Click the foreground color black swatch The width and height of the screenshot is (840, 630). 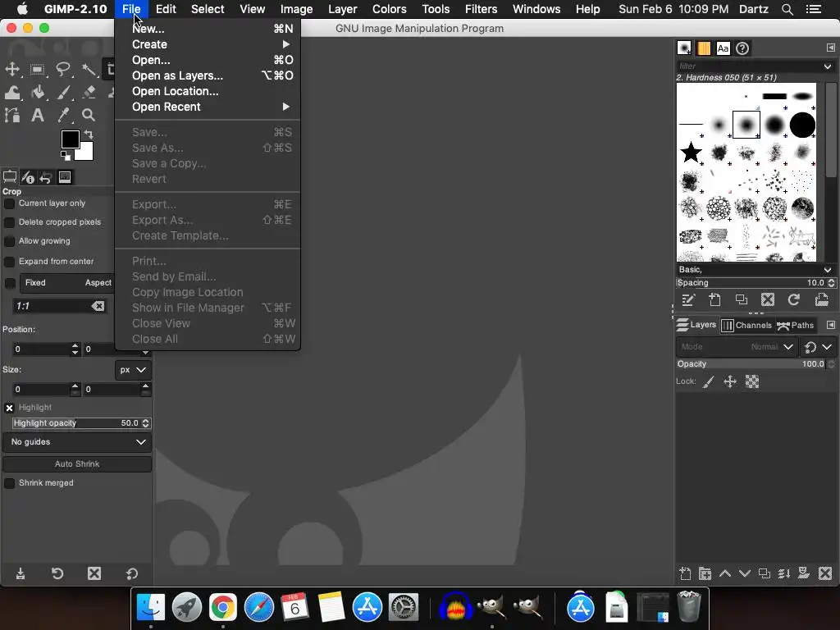pyautogui.click(x=71, y=139)
